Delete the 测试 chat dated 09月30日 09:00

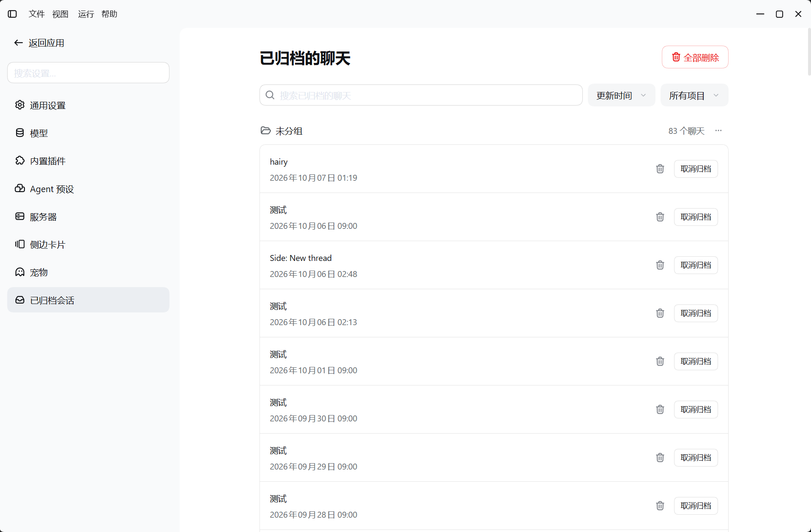click(660, 410)
